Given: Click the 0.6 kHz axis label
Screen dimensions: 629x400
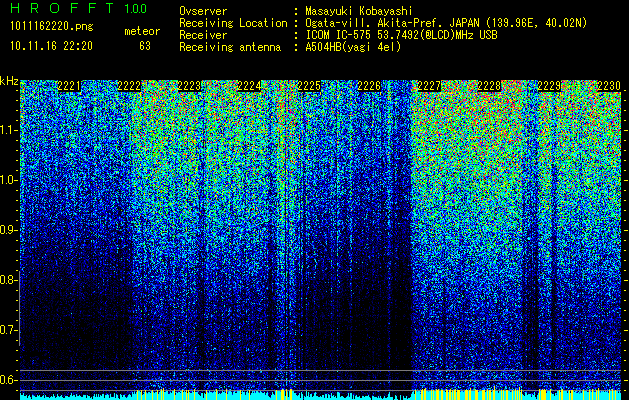Looking at the screenshot, I should pyautogui.click(x=8, y=380).
